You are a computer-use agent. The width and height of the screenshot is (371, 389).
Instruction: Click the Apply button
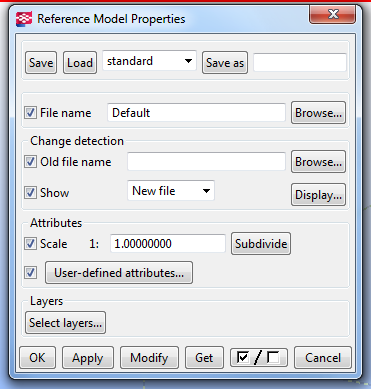pyautogui.click(x=88, y=358)
